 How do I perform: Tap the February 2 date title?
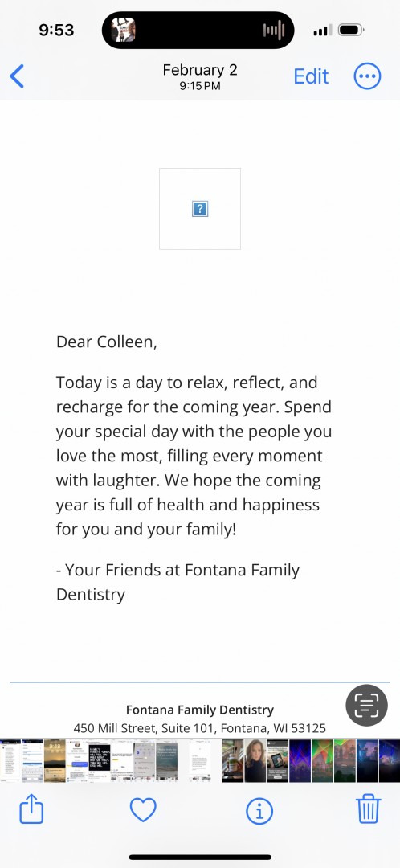coord(200,70)
